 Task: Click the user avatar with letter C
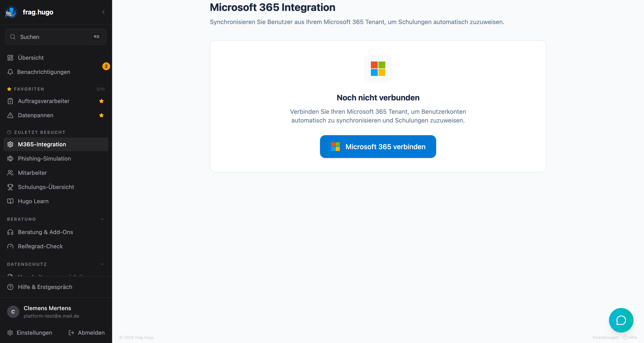tap(13, 312)
